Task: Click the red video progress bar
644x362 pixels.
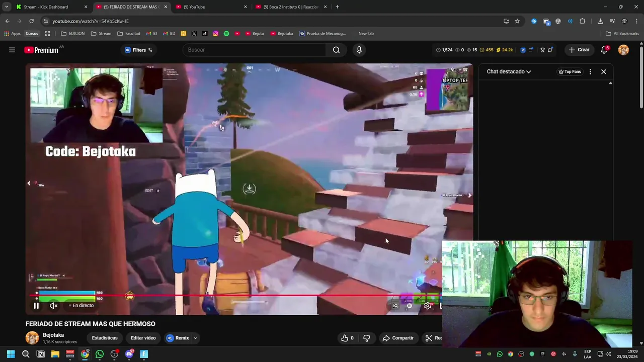Action: (x=236, y=296)
